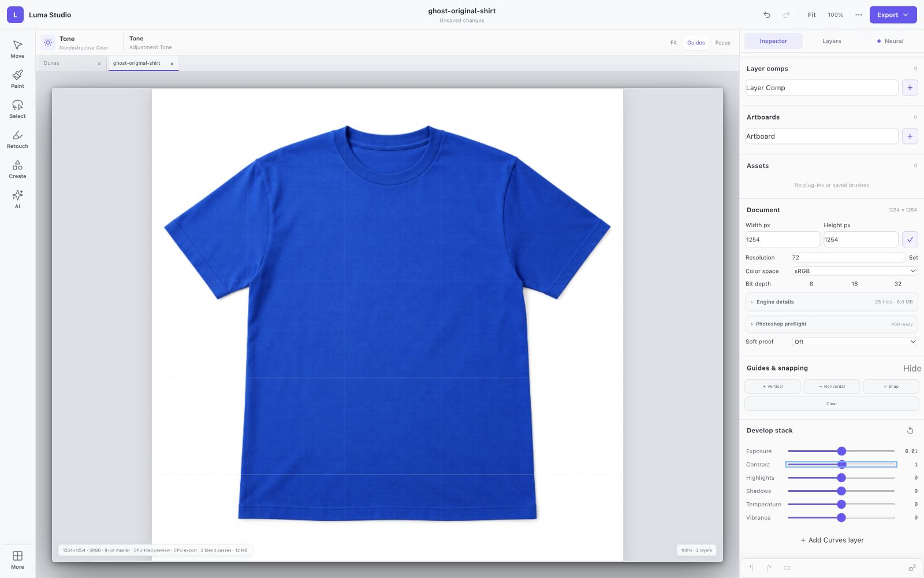Set bit depth to 8
The width and height of the screenshot is (924, 578).
click(811, 284)
